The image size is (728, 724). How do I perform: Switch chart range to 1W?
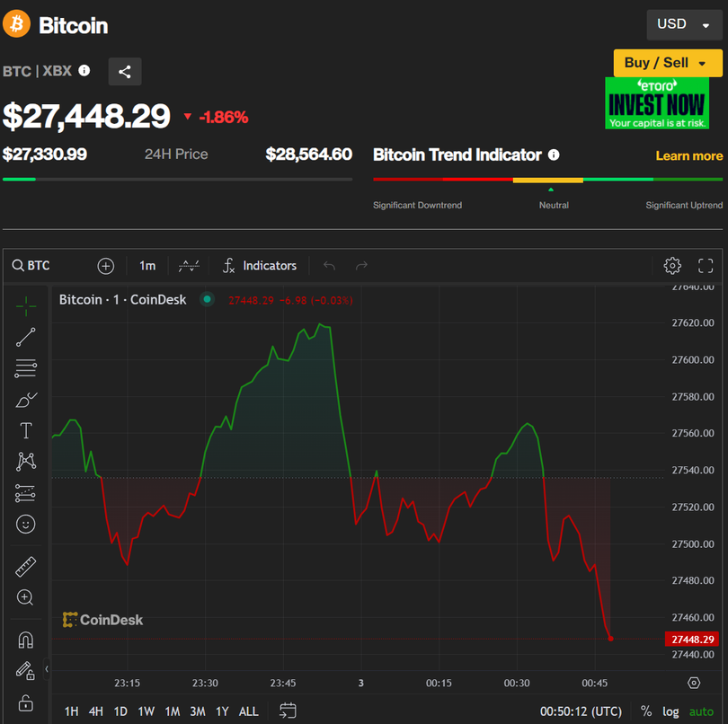click(146, 711)
